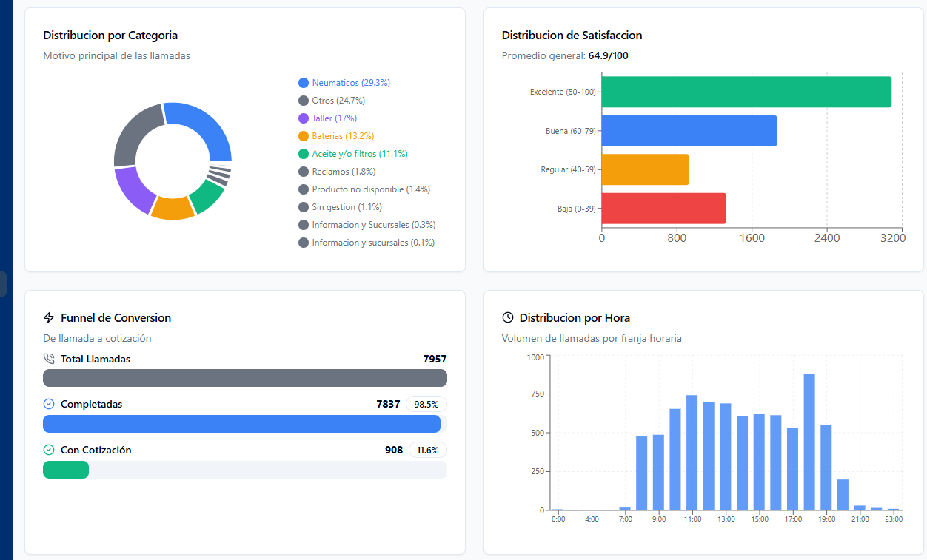
Task: Click the 19:00 hourly volume bar
Action: click(826, 468)
